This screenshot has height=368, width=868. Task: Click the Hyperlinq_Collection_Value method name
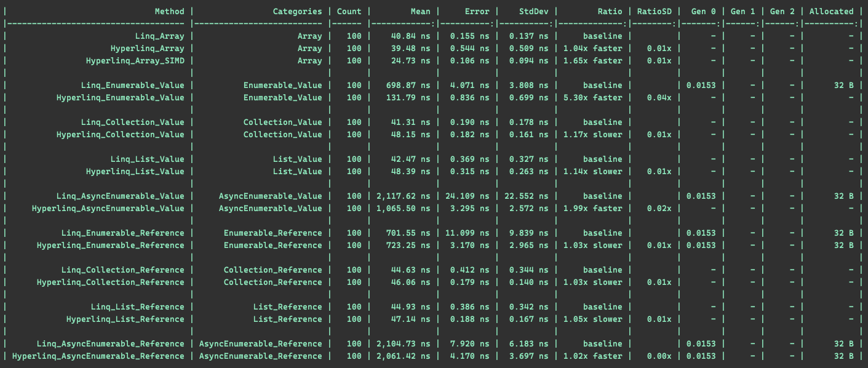[x=120, y=134]
